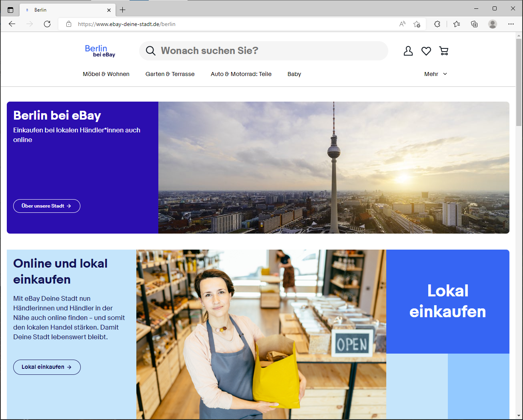Click the browser address bar URL
The image size is (523, 420).
coord(127,24)
